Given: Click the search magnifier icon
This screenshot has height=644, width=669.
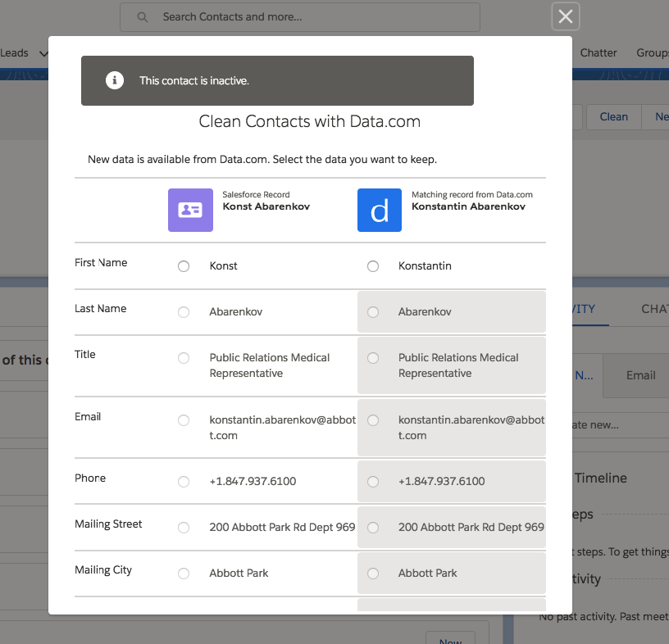Looking at the screenshot, I should 143,17.
